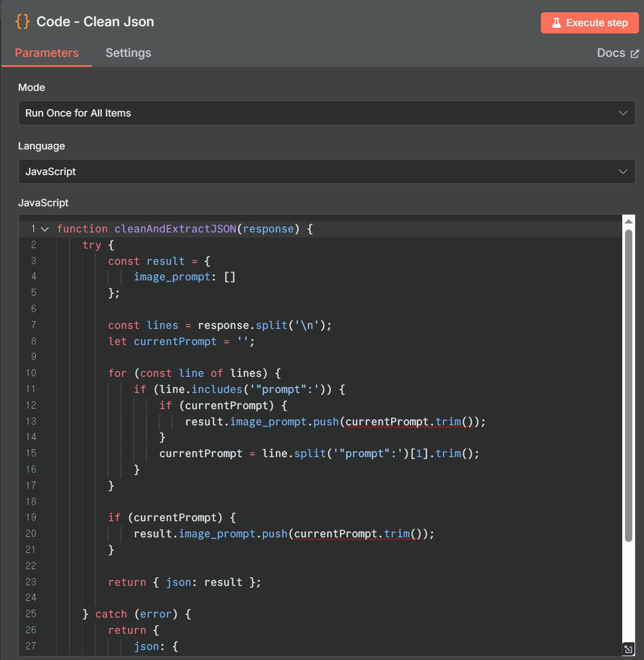Collapse the function fold arrow on line 1
Image resolution: width=644 pixels, height=660 pixels.
pos(45,229)
